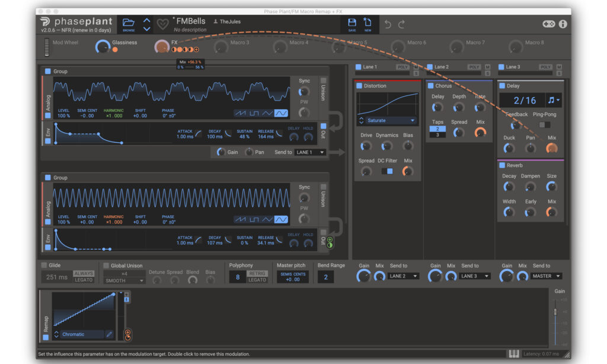
Task: Select 3 in Chorus Taps list
Action: (x=437, y=135)
